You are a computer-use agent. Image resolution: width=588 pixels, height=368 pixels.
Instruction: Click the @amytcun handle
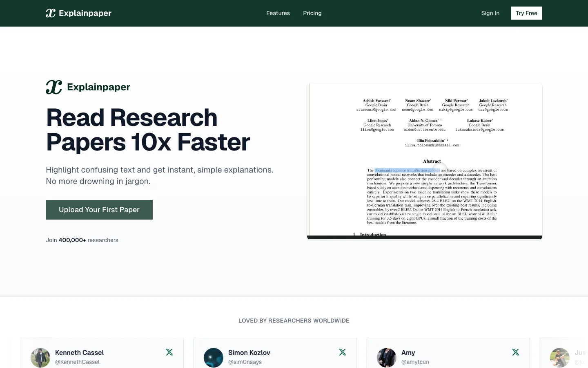pyautogui.click(x=415, y=362)
